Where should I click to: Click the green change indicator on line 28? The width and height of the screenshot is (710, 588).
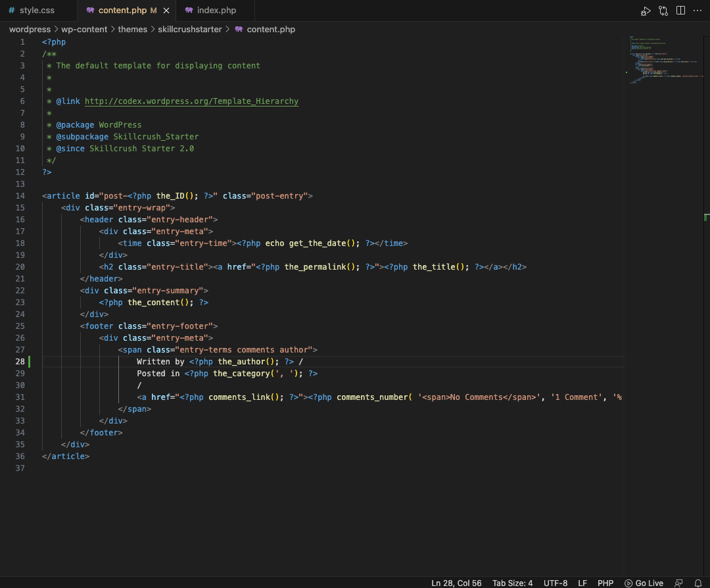tap(30, 362)
